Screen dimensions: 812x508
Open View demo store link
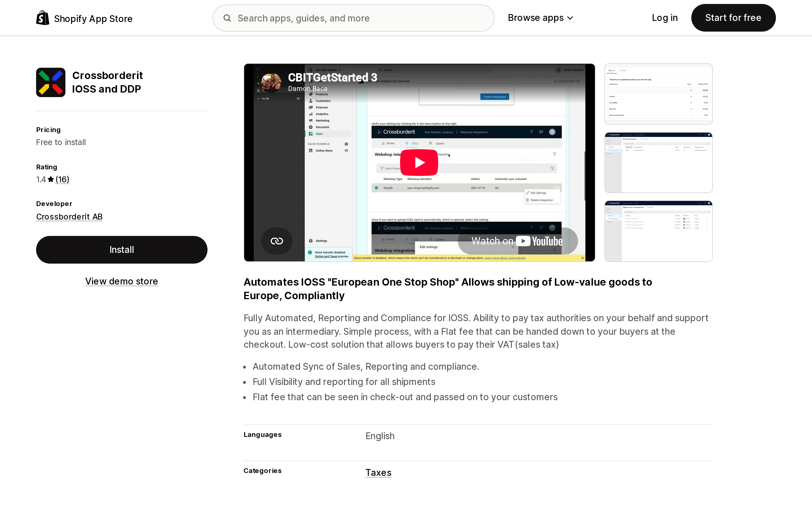coord(122,281)
